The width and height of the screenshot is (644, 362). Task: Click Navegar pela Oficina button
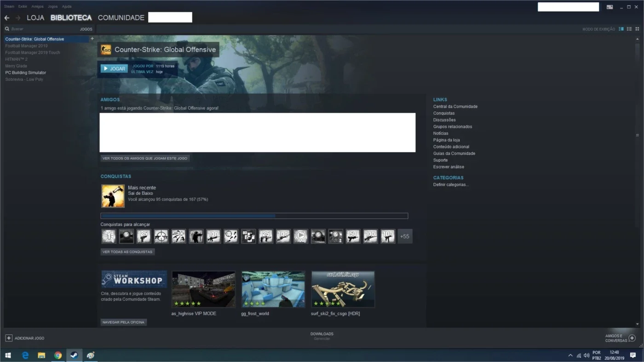124,322
